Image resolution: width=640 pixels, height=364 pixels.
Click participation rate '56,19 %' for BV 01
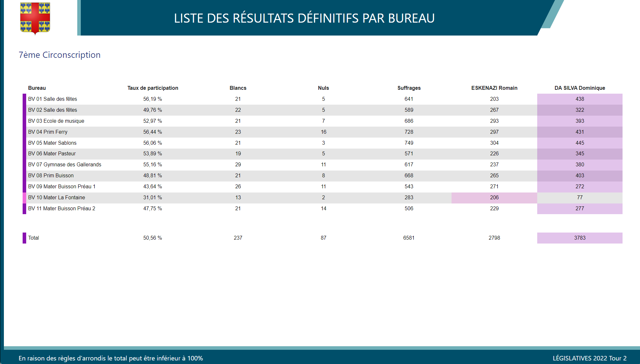click(153, 99)
